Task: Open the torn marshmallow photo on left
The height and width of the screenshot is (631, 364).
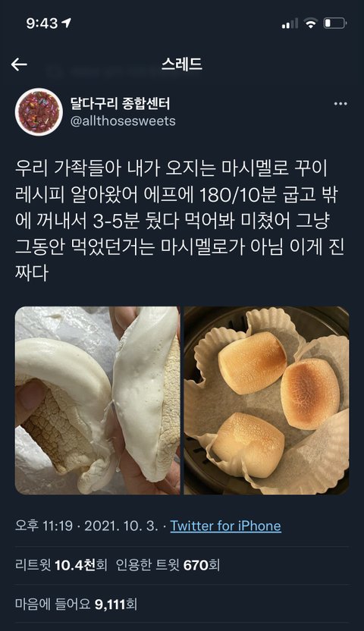Action: (x=97, y=400)
